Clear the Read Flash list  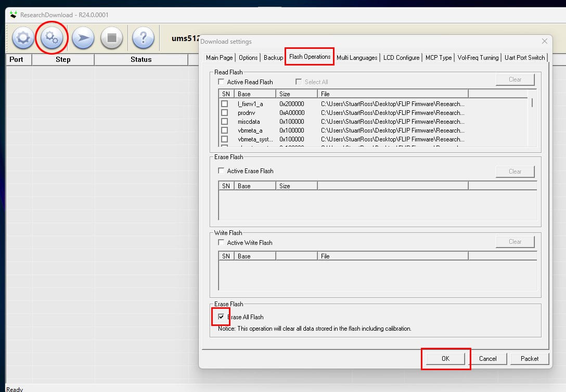515,79
